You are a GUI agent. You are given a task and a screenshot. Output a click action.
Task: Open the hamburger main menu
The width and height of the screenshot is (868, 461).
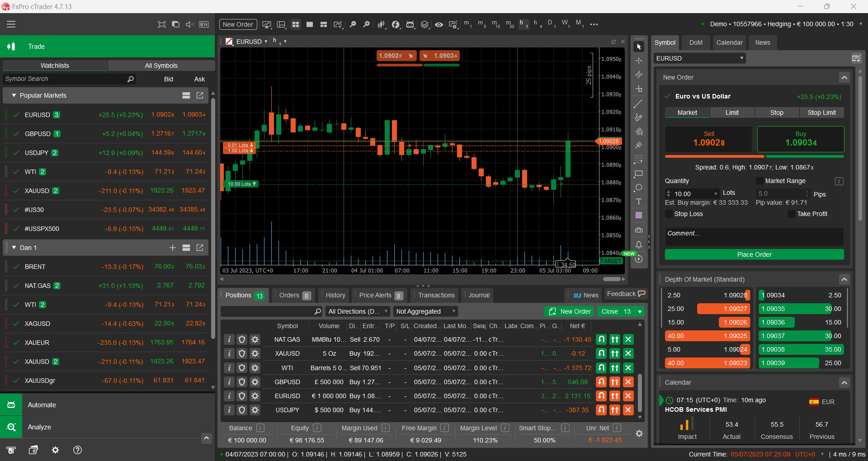click(11, 24)
